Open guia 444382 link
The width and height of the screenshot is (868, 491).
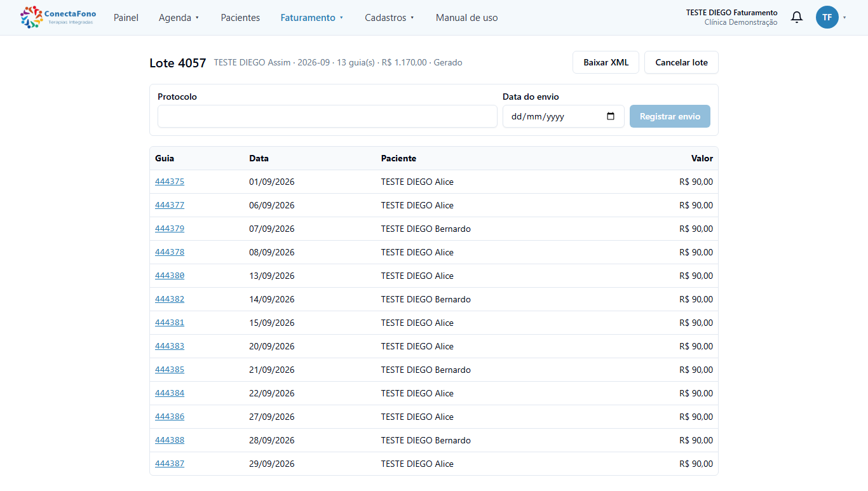[x=170, y=299]
